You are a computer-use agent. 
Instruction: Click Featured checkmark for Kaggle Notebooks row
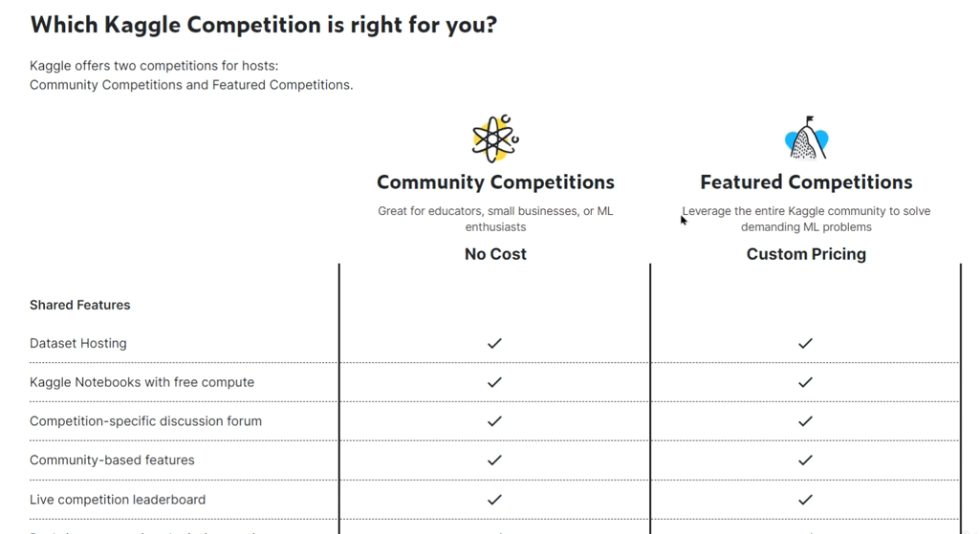pyautogui.click(x=805, y=382)
